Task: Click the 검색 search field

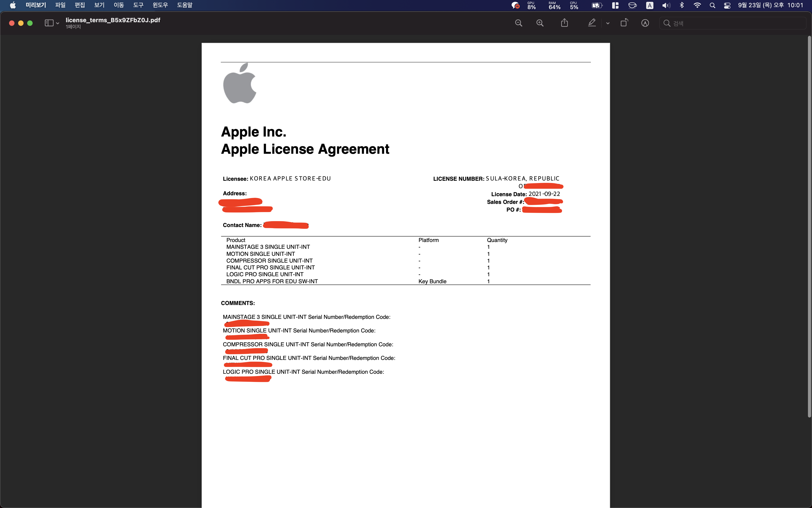Action: click(733, 23)
